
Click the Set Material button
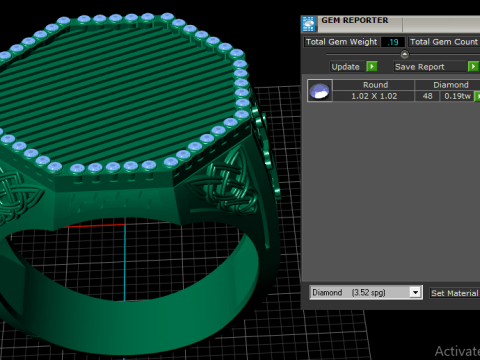[455, 293]
